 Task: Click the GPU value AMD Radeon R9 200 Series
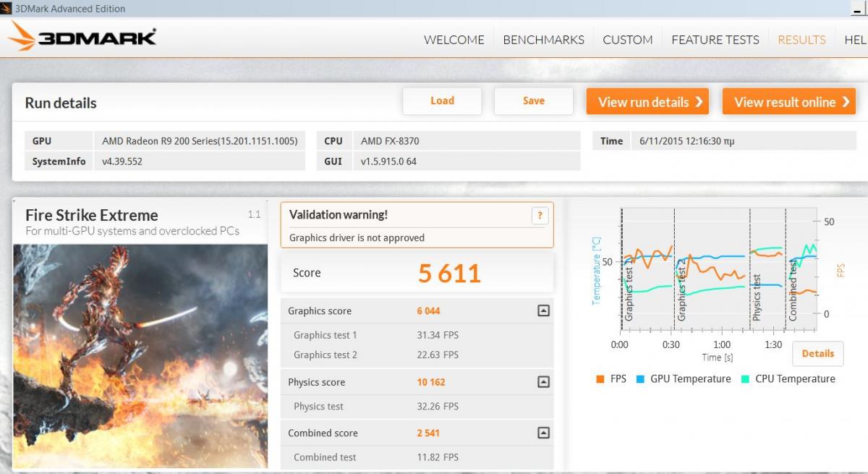200,141
